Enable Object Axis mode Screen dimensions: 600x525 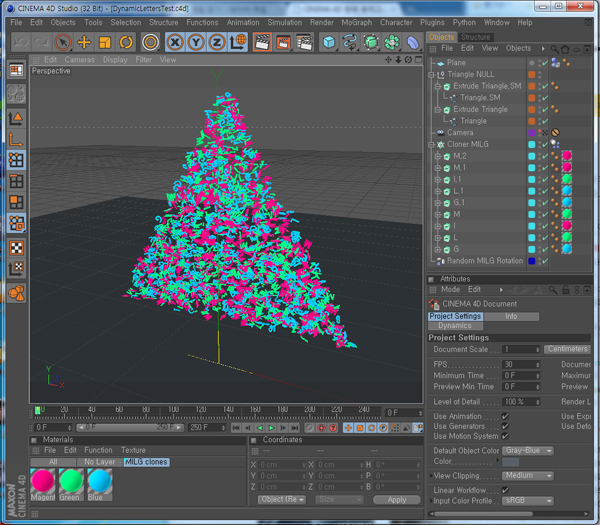tap(16, 140)
